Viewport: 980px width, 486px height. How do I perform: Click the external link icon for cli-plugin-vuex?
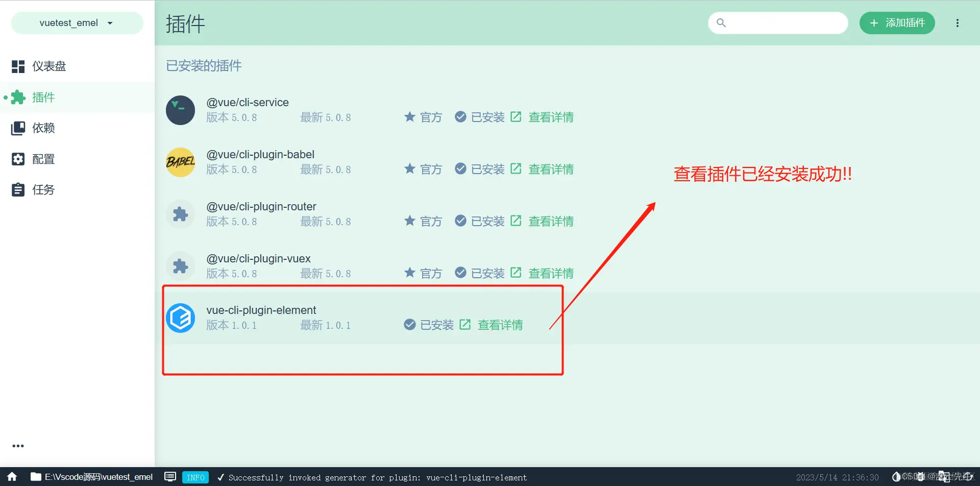[x=516, y=273]
